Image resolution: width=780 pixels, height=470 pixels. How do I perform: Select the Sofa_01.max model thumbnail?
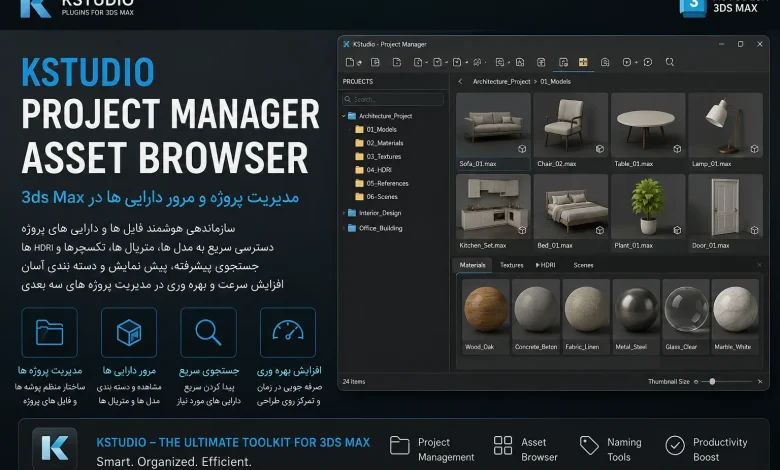pyautogui.click(x=493, y=131)
